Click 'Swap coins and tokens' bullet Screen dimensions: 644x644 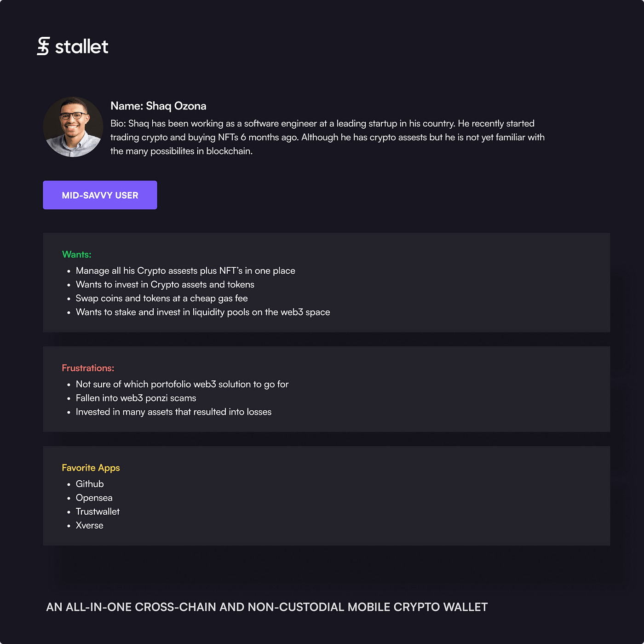point(162,299)
